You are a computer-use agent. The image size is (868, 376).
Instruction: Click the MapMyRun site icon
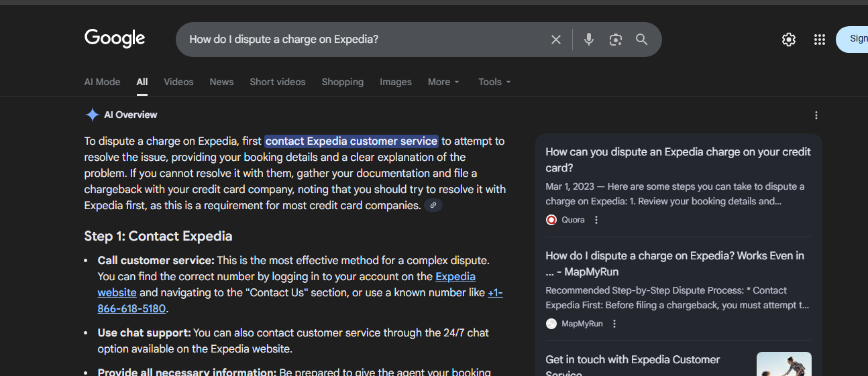pyautogui.click(x=551, y=324)
